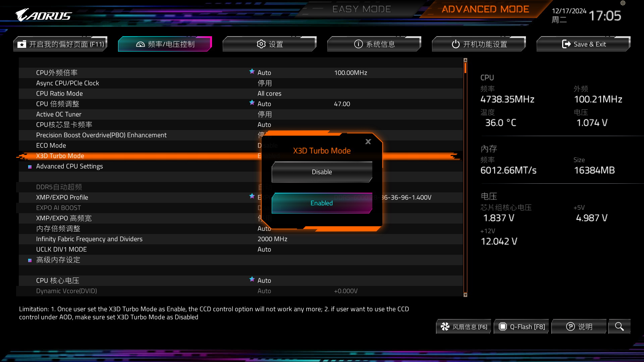The image size is (644, 362).
Task: Expand 高级内存设定 submenu
Action: point(58,260)
